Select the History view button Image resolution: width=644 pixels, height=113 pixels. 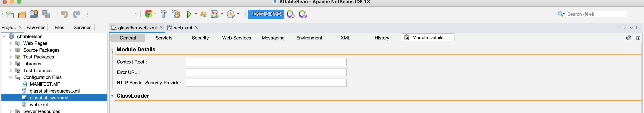pyautogui.click(x=382, y=38)
